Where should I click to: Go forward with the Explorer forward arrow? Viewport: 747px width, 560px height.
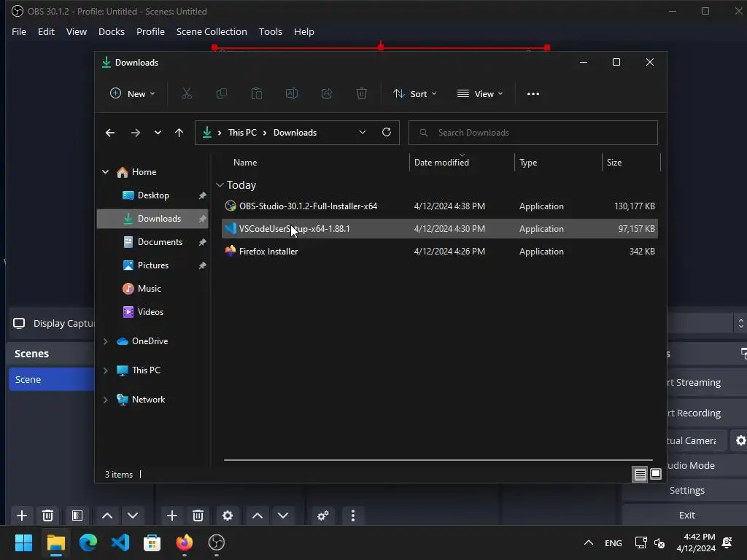click(x=135, y=133)
